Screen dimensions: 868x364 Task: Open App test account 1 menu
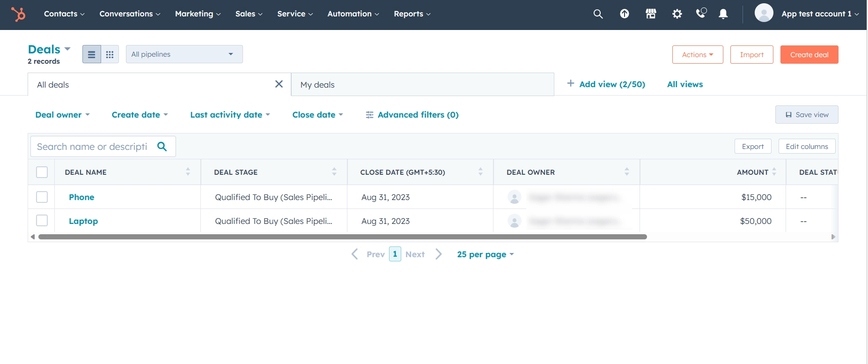pos(820,14)
